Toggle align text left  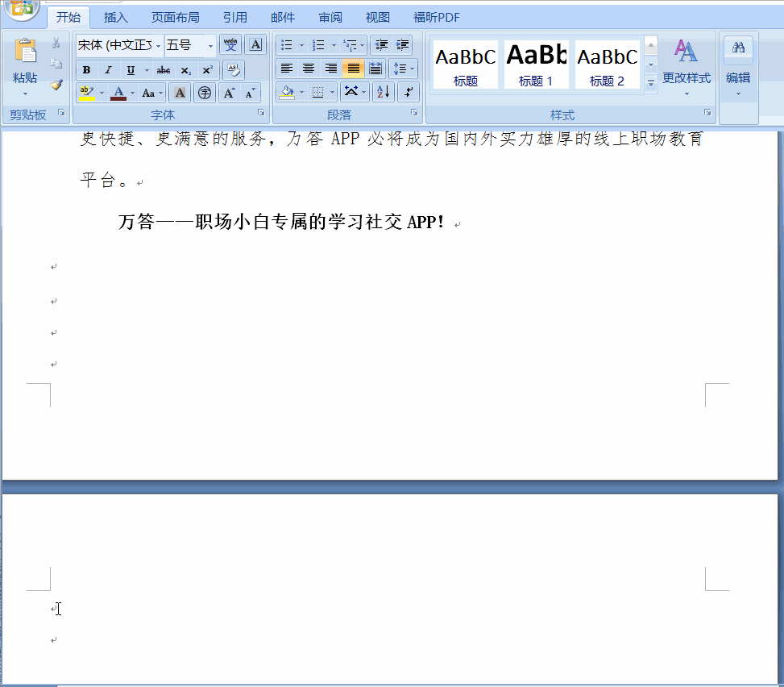(x=287, y=69)
